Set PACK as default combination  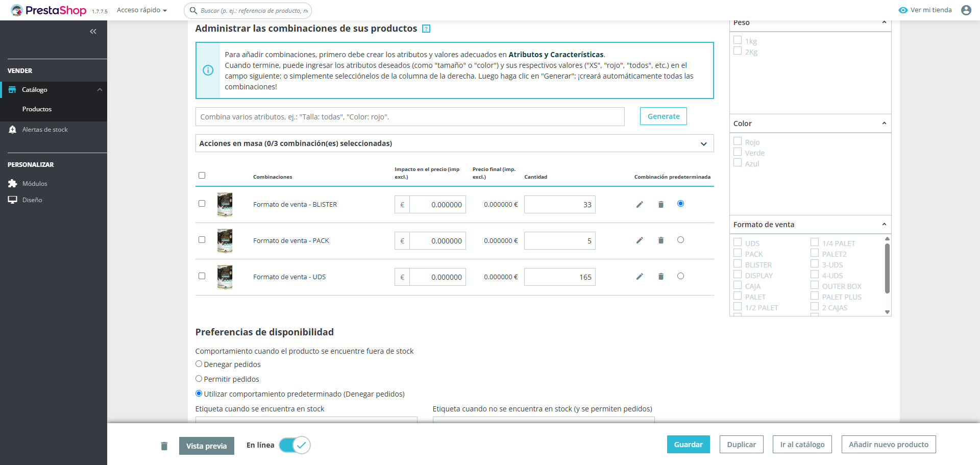coord(680,240)
